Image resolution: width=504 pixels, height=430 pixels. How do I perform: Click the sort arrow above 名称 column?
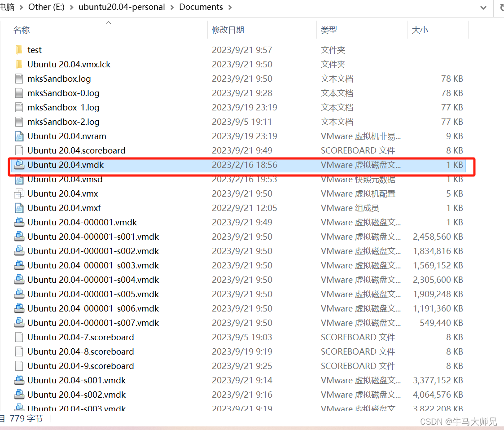108,22
